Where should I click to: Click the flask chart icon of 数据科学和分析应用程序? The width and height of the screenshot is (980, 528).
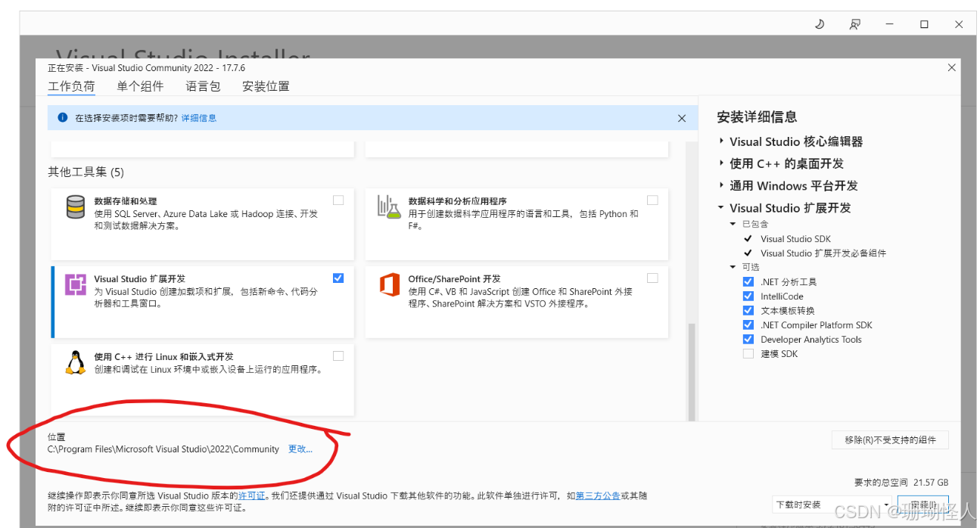click(388, 207)
